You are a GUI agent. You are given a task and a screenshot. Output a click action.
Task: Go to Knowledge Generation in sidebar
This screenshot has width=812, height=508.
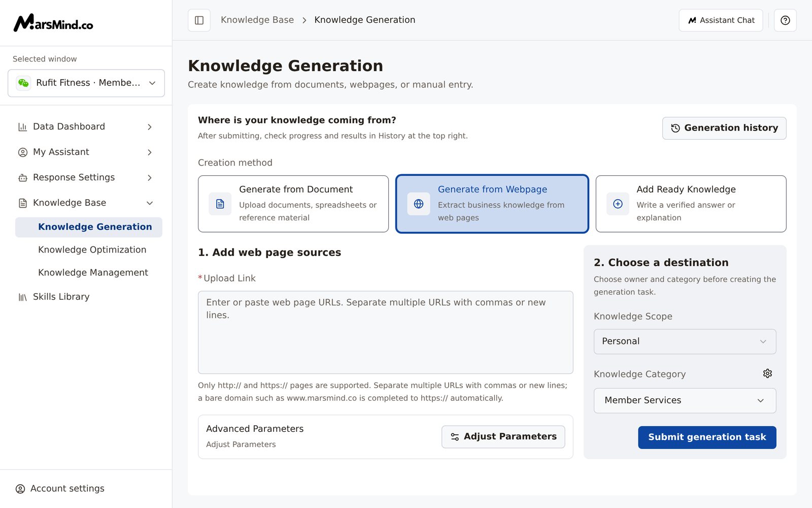tap(89, 227)
